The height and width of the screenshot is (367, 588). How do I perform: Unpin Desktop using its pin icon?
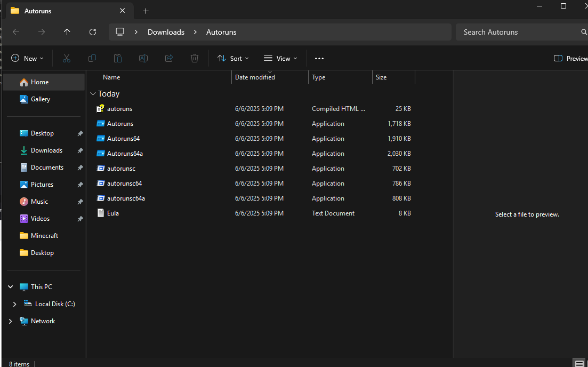[x=80, y=133]
